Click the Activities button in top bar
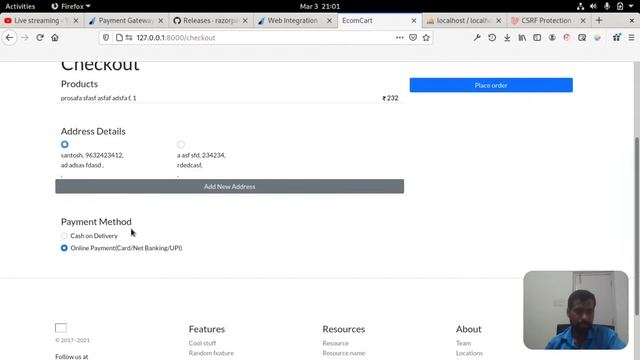Screen dimensions: 640x360 (x=20, y=6)
